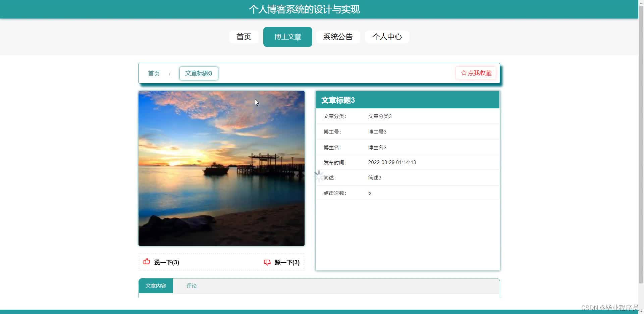Click the 博主名3 value
Image resolution: width=644 pixels, height=314 pixels.
click(x=377, y=148)
